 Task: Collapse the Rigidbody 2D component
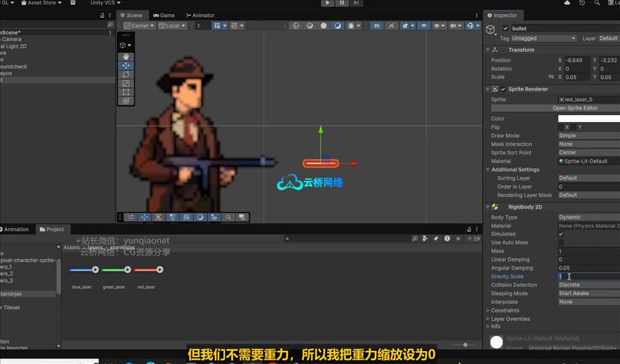[487, 206]
